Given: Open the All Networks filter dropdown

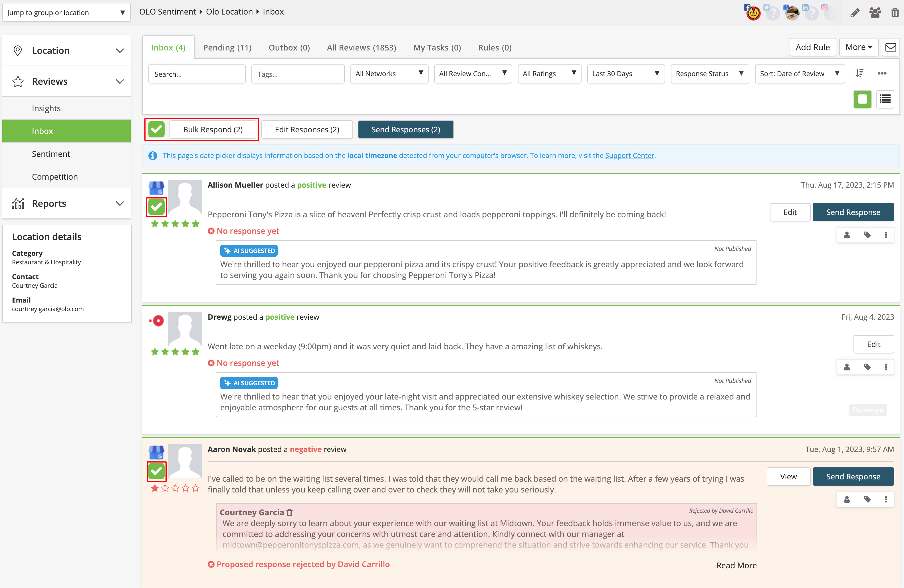Looking at the screenshot, I should [389, 74].
